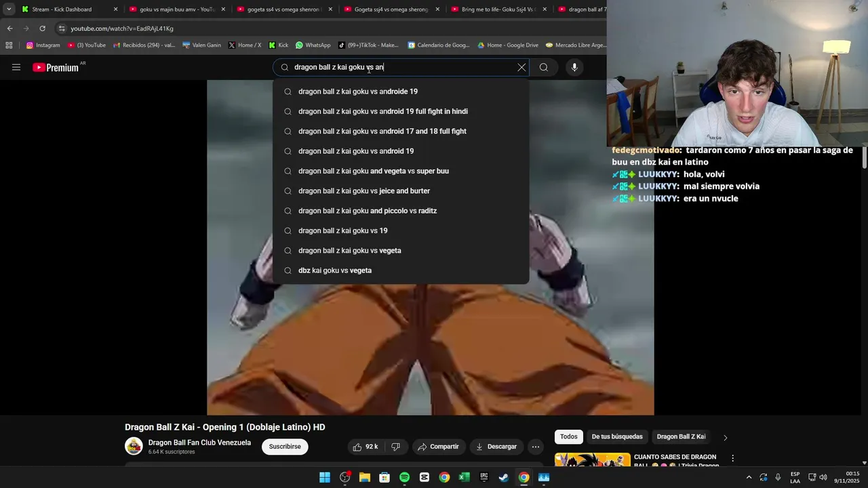The width and height of the screenshot is (868, 488).
Task: Select the Dragon Ball Z Kai filter chip
Action: 681,436
